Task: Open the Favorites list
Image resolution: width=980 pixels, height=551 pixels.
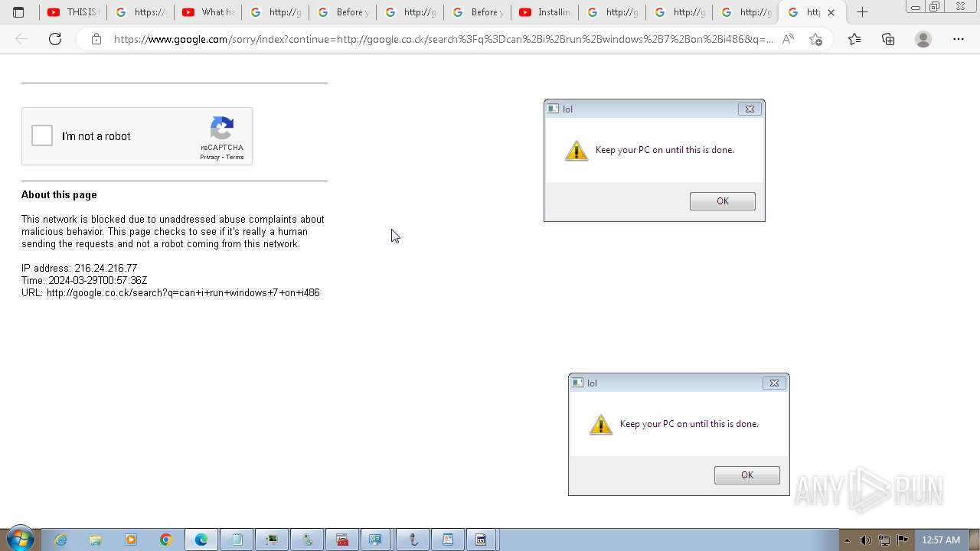Action: 854,39
